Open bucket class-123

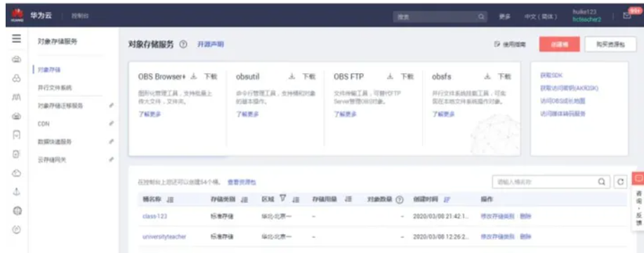click(x=155, y=216)
